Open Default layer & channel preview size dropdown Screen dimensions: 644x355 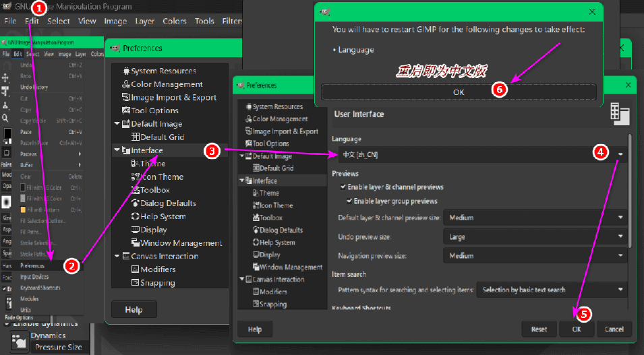(x=535, y=218)
